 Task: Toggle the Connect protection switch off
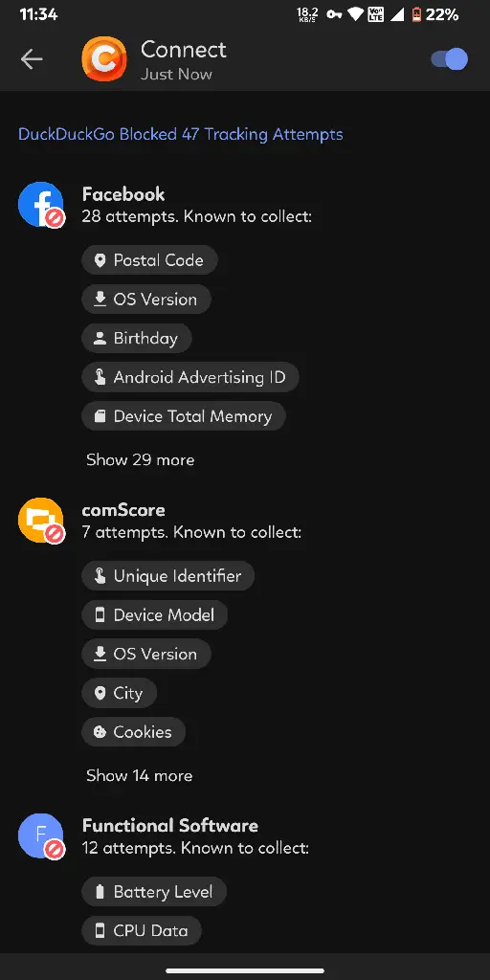point(449,59)
